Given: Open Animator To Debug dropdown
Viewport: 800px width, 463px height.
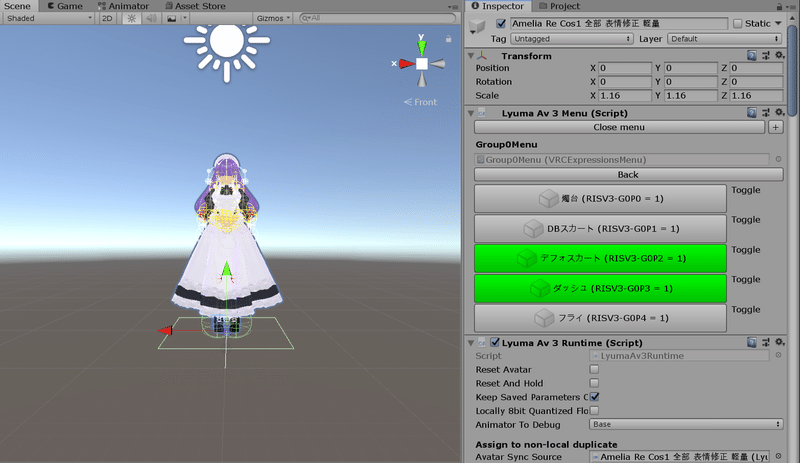Looking at the screenshot, I should 686,424.
